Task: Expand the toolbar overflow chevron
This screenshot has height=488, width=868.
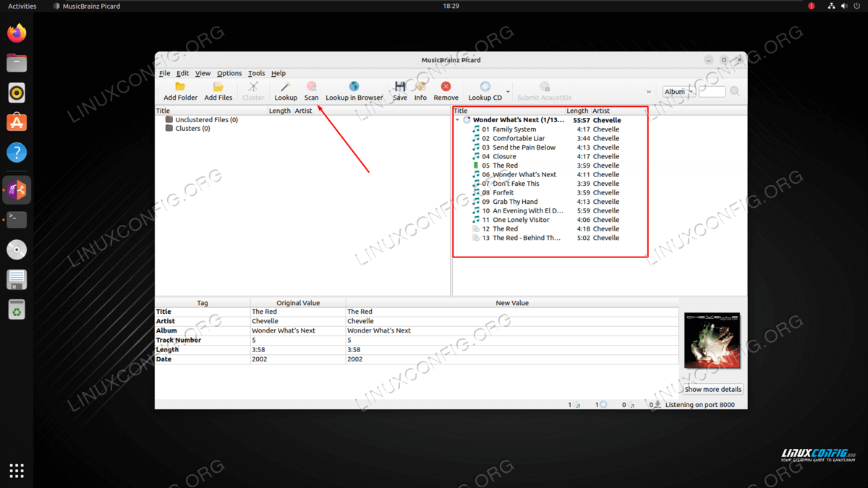Action: click(x=649, y=92)
